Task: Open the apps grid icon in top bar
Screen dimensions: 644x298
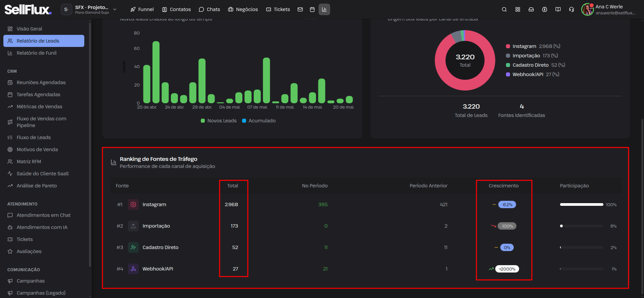Action: point(518,9)
